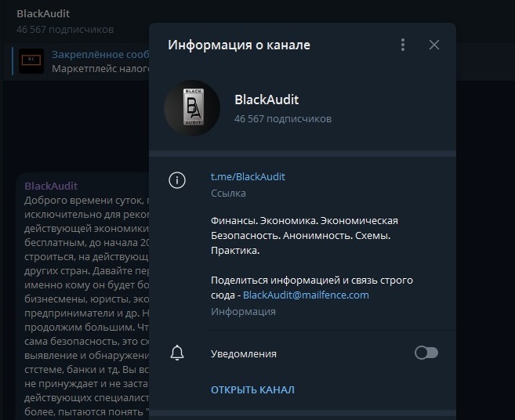The image size is (515, 420).
Task: Click the BlackAudit title in chat header
Action: pyautogui.click(x=43, y=14)
